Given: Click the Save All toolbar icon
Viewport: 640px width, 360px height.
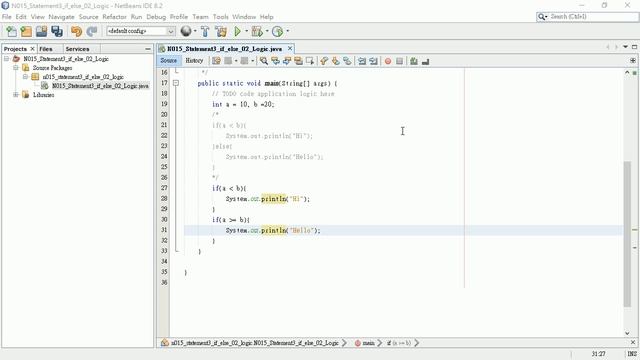Looking at the screenshot, I should (57, 31).
